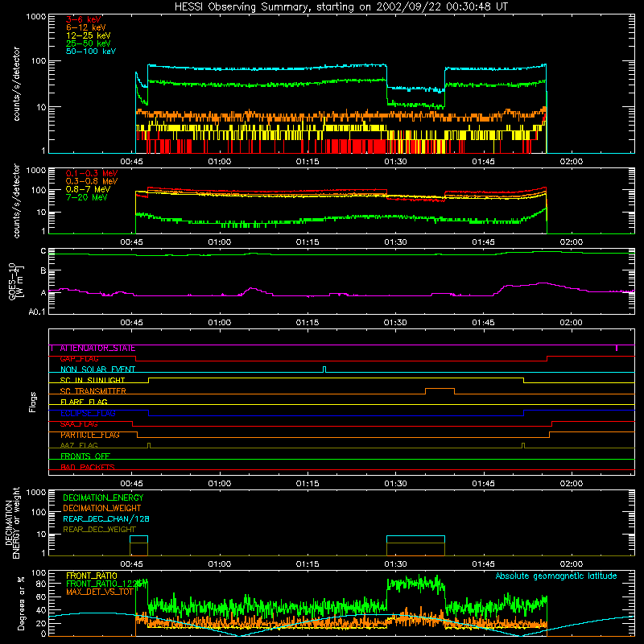Viewport: 644px width, 644px height.
Task: Click the Absolute geomagnetic latitude label
Action: (556, 576)
